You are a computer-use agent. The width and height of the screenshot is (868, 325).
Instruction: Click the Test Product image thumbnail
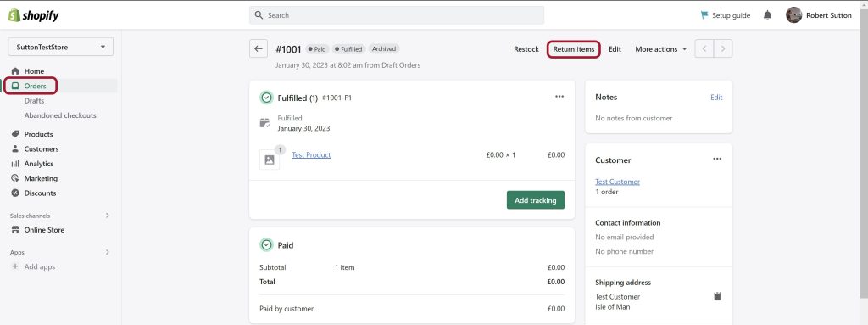pos(270,160)
